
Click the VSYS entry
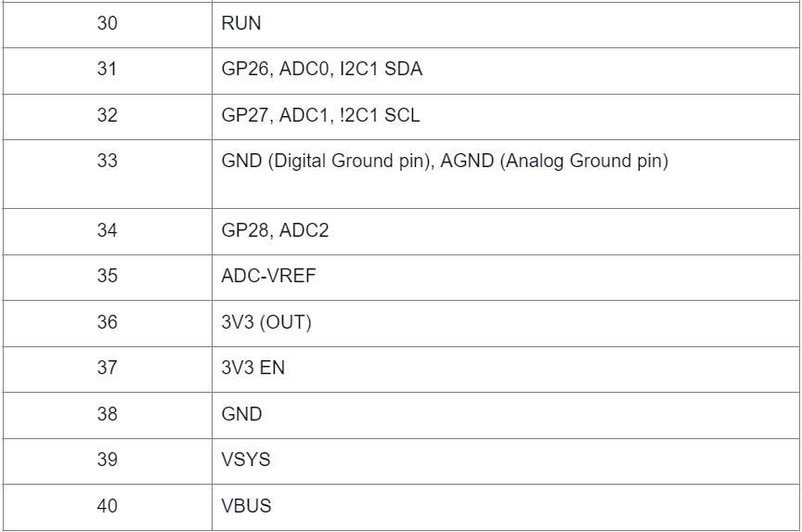pyautogui.click(x=244, y=461)
